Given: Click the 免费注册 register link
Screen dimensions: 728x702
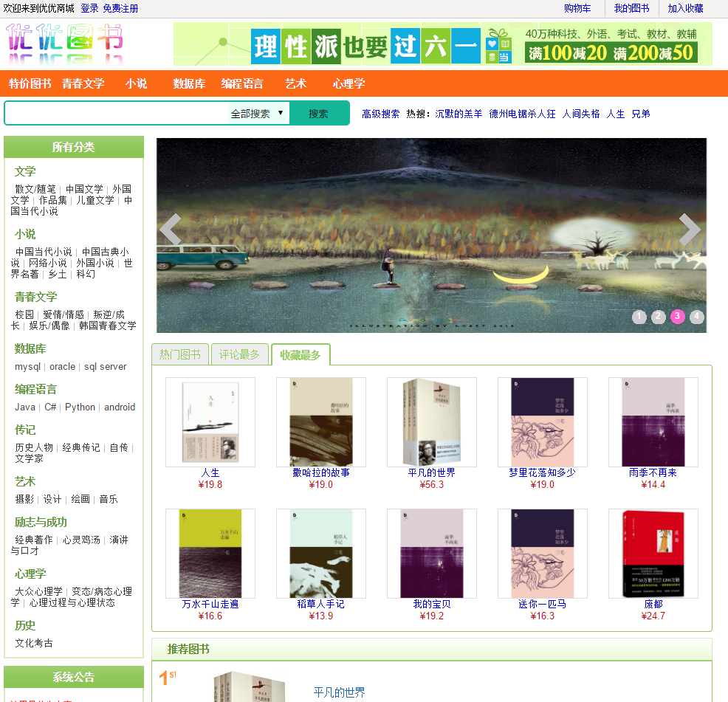Looking at the screenshot, I should point(120,8).
